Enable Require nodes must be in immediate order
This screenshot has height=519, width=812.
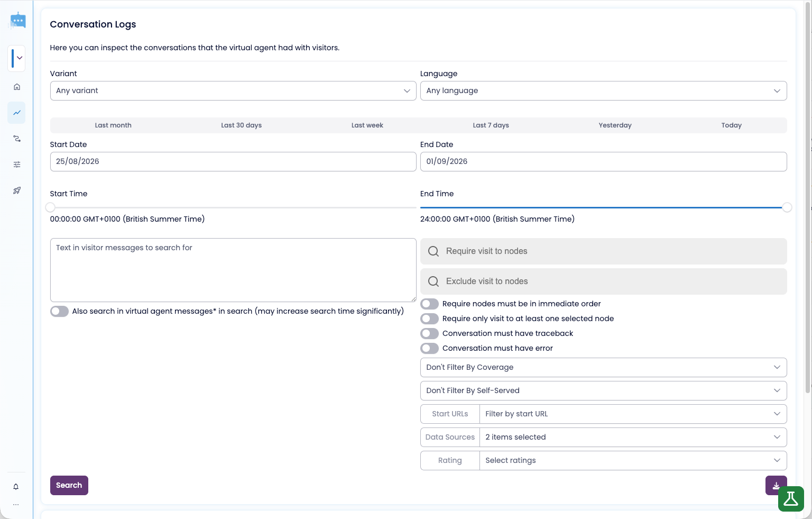point(429,304)
